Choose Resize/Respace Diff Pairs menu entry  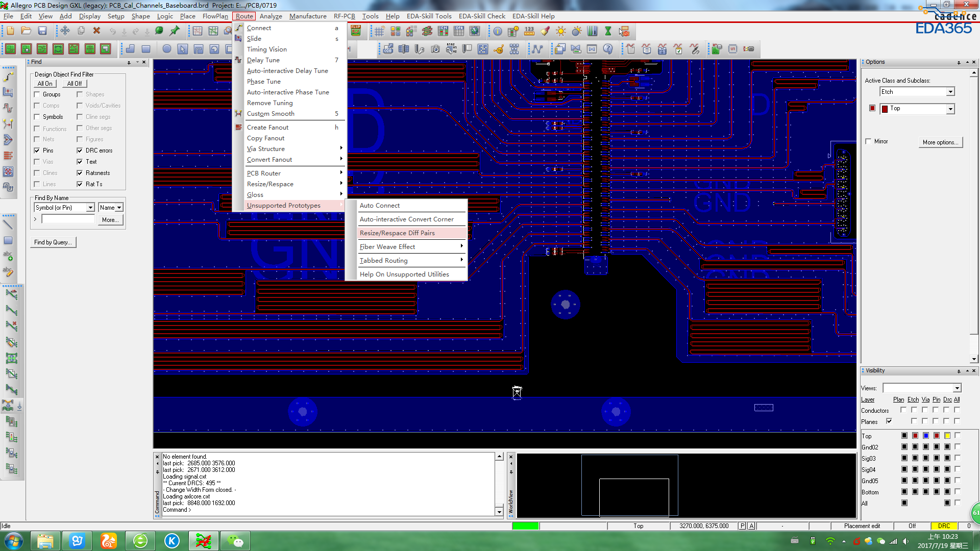[x=397, y=233]
